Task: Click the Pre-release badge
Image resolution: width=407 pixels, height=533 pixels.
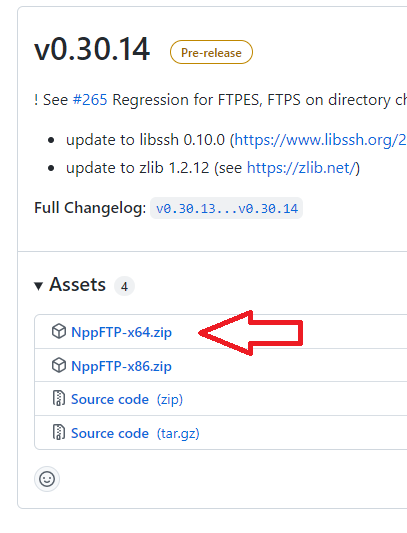Action: [x=211, y=52]
